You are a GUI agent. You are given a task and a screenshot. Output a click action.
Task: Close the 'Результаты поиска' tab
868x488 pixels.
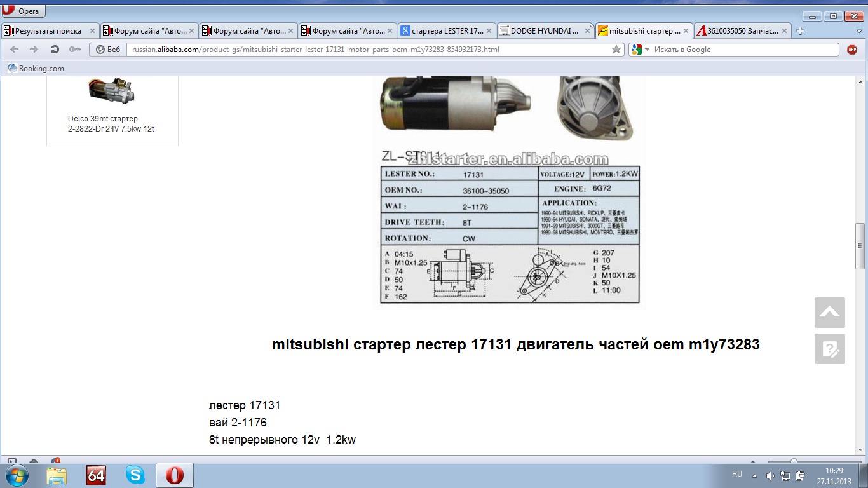pos(92,30)
